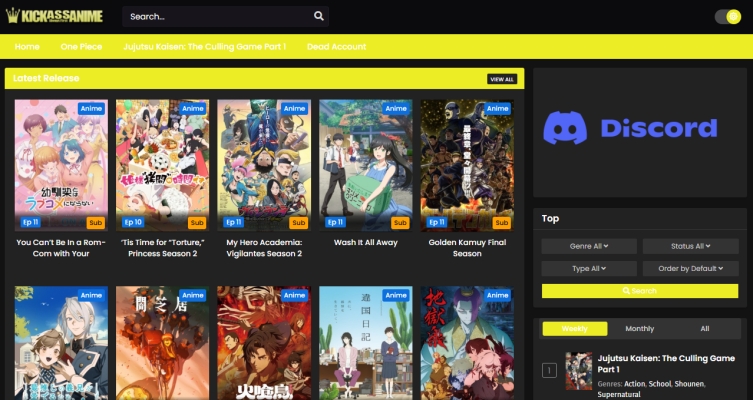Expand the Genre All dropdown

pyautogui.click(x=589, y=246)
